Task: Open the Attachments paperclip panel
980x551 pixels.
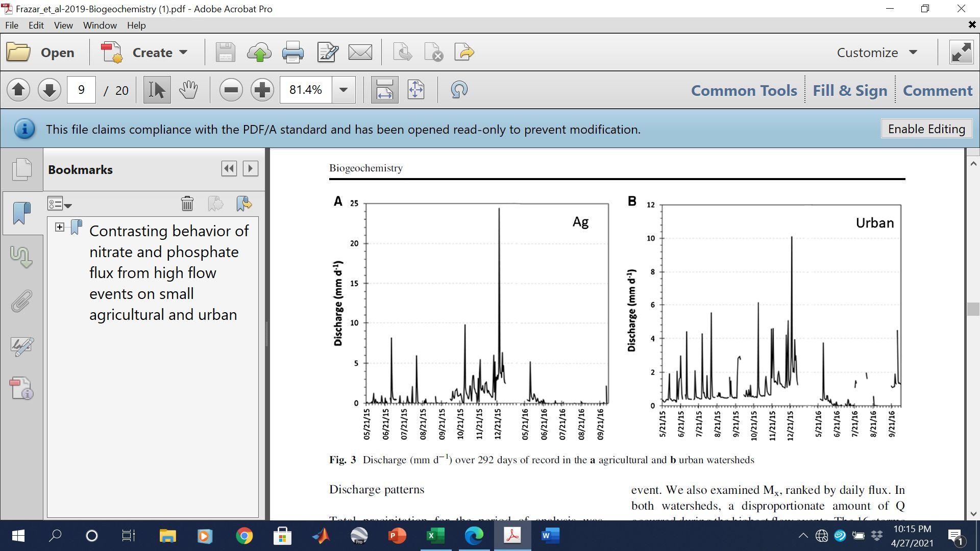Action: (21, 301)
